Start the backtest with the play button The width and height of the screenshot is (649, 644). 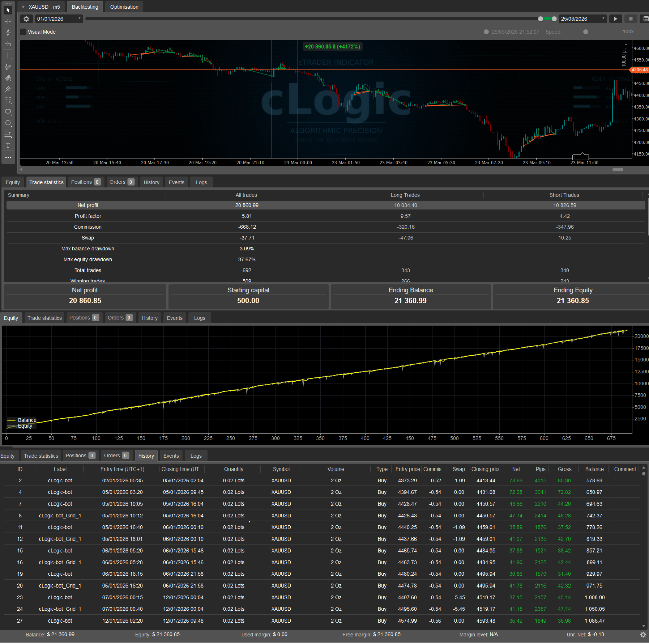point(616,18)
